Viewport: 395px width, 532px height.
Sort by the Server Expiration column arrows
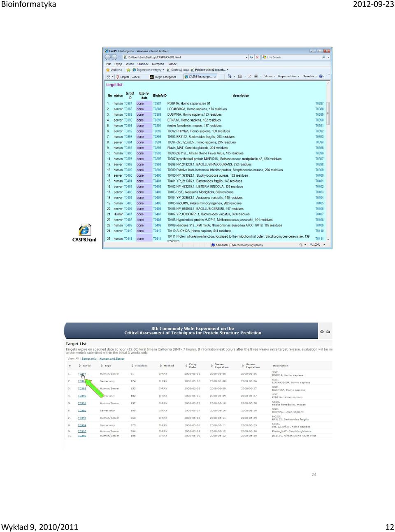coord(211,366)
